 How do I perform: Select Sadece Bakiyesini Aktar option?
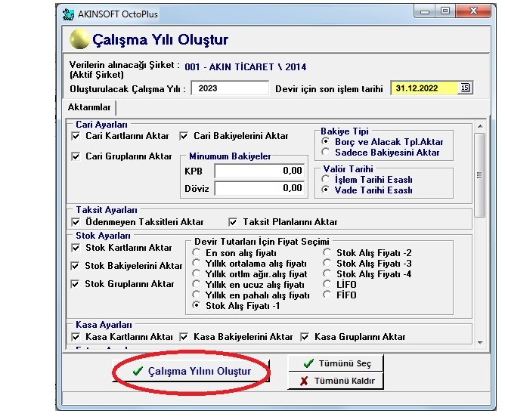(325, 152)
